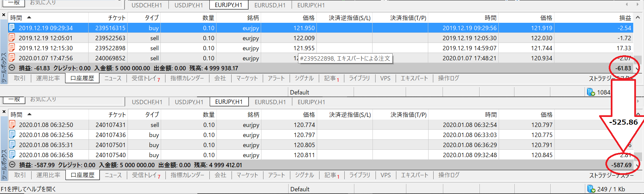This screenshot has height=194, width=644.
Task: Toggle 時間 sort arrow above ticket 240107431
Action: [x=30, y=115]
